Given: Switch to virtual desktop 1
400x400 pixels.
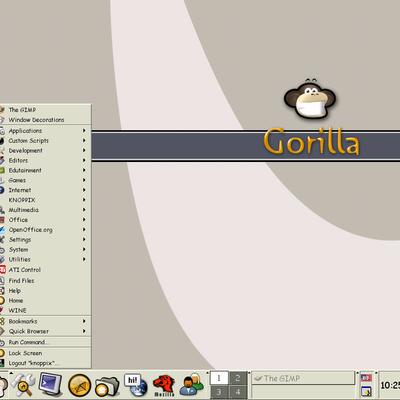Looking at the screenshot, I should [x=219, y=378].
